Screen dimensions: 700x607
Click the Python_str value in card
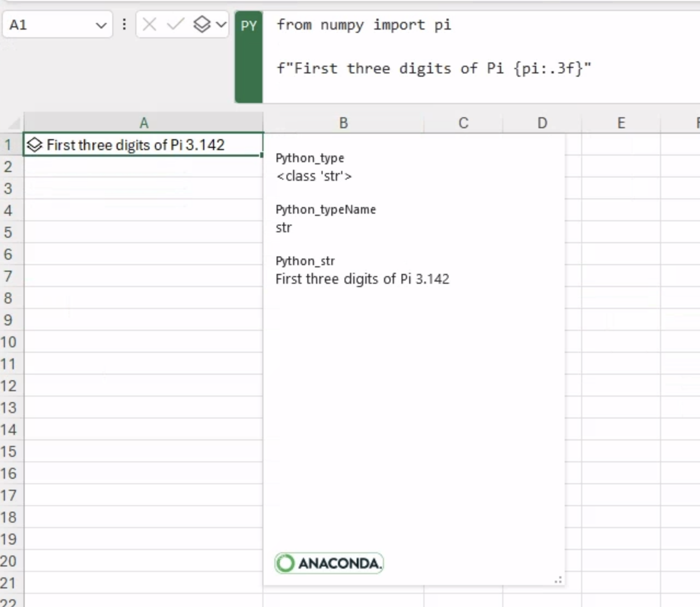coord(362,279)
